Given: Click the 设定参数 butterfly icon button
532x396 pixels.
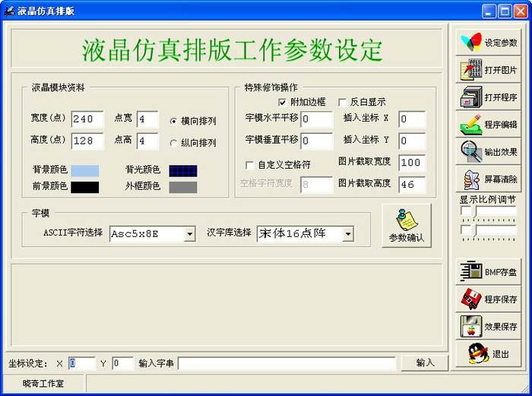Looking at the screenshot, I should click(488, 43).
